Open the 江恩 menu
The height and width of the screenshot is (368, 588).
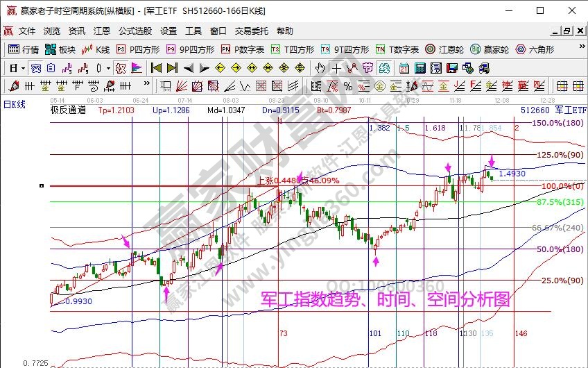102,31
